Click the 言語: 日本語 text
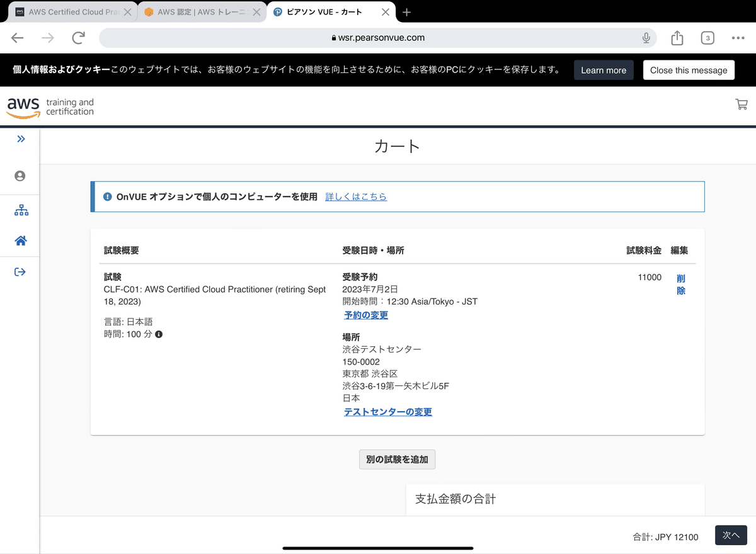 click(x=129, y=322)
